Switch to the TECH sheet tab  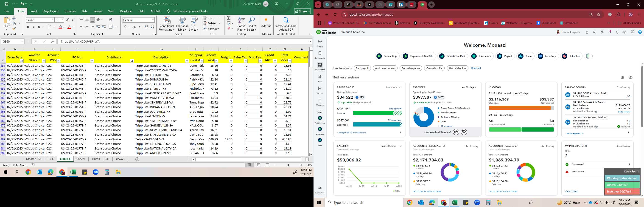pos(50,159)
